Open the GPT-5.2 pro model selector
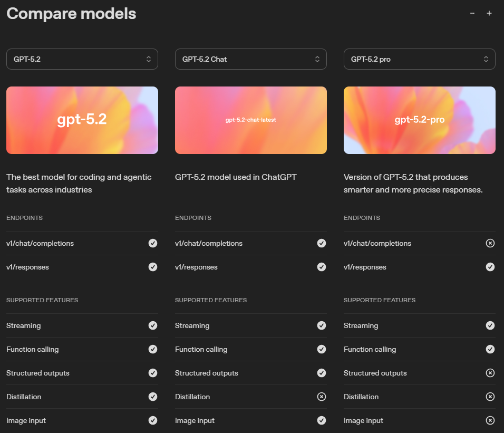The width and height of the screenshot is (504, 433). [420, 59]
